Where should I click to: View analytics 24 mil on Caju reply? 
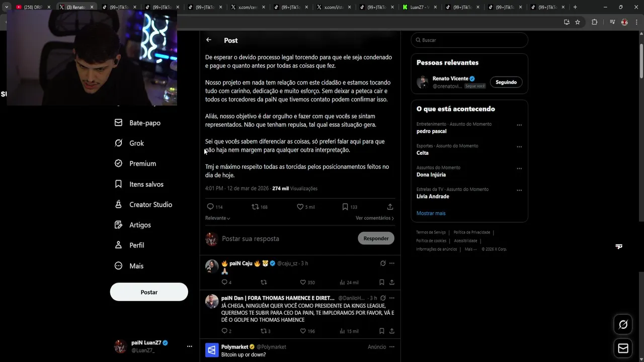point(349,282)
